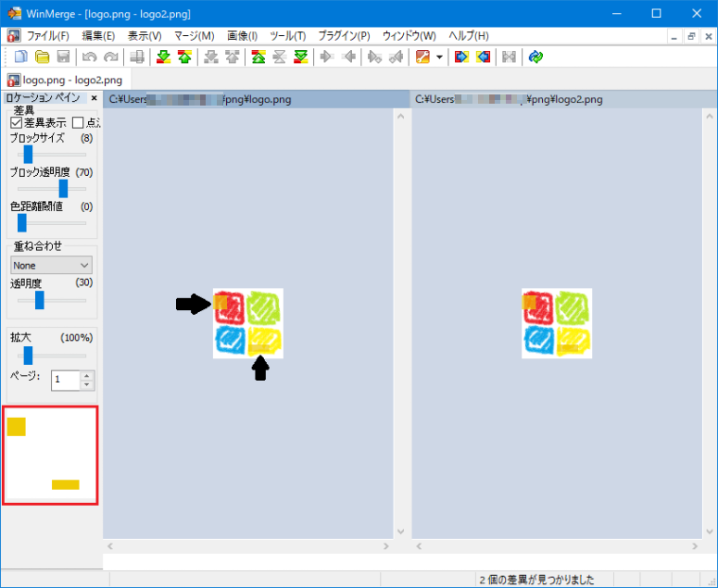
Task: Click the yellow square in location thumbnail
Action: pyautogui.click(x=16, y=427)
